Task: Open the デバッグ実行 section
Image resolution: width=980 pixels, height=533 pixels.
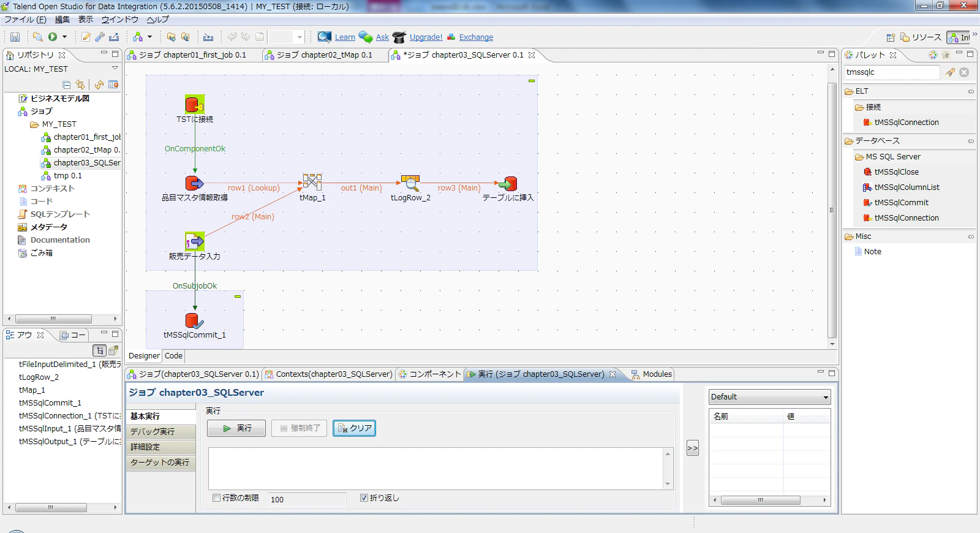Action: (160, 432)
